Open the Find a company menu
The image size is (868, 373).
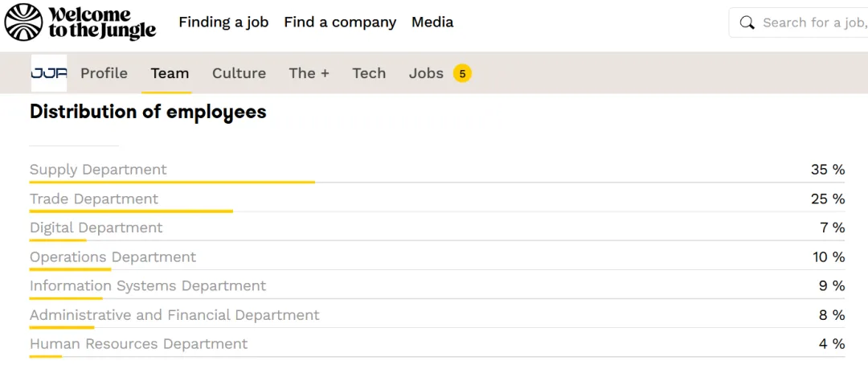click(x=340, y=23)
